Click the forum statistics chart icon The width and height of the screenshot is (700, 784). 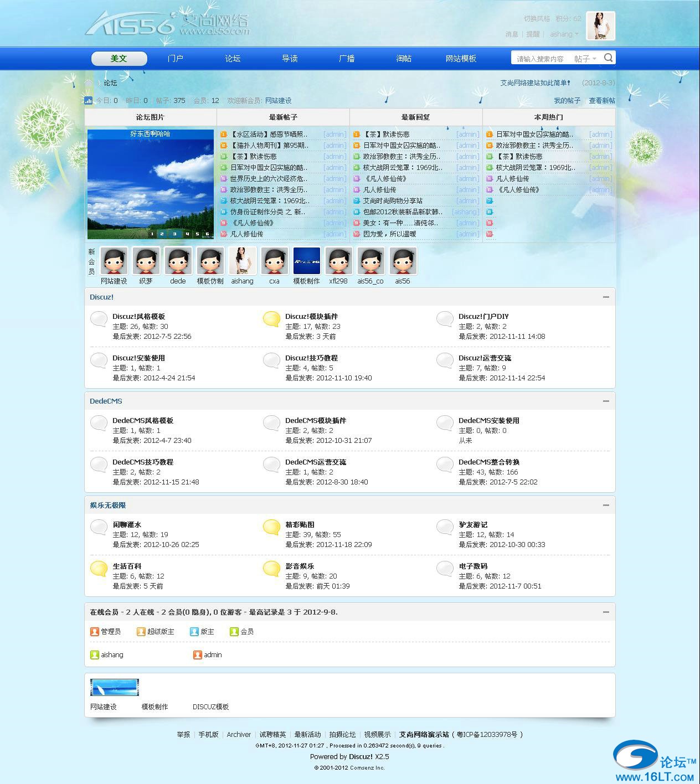(x=89, y=101)
